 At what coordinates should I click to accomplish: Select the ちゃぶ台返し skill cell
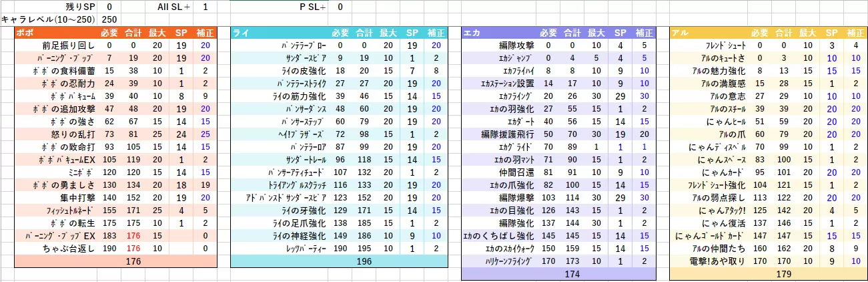tap(56, 248)
